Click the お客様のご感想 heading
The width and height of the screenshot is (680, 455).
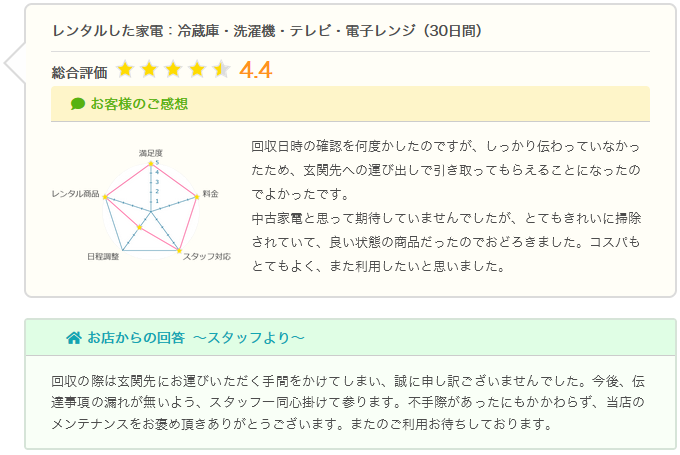coord(139,104)
